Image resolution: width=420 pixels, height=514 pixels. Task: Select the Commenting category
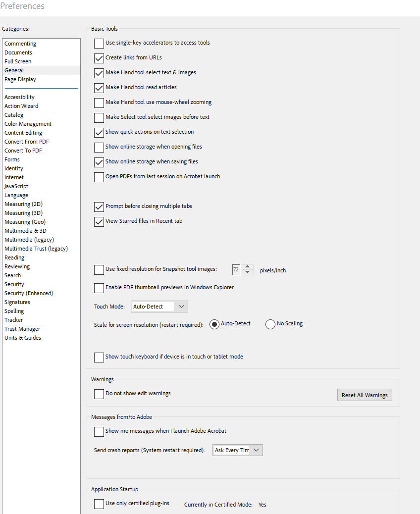point(20,43)
